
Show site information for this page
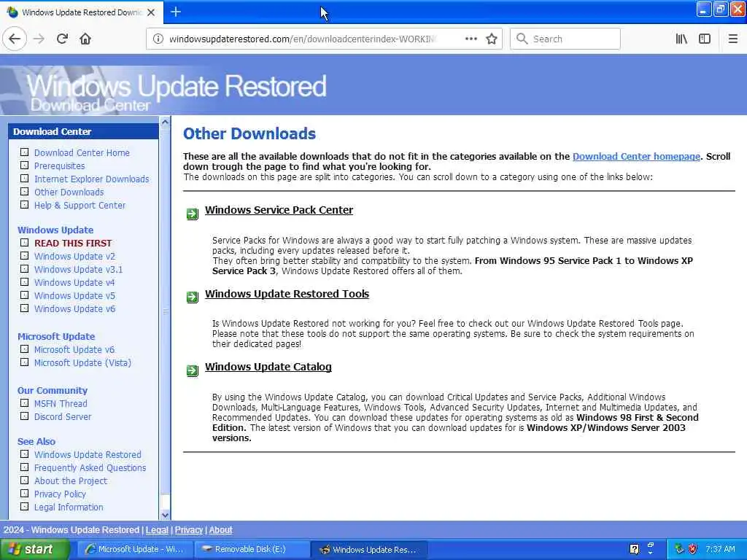(x=158, y=39)
